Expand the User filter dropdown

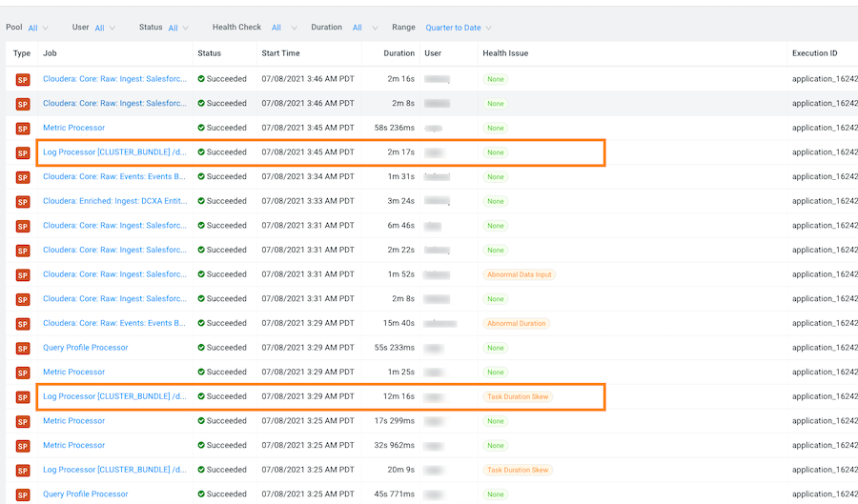tap(104, 28)
